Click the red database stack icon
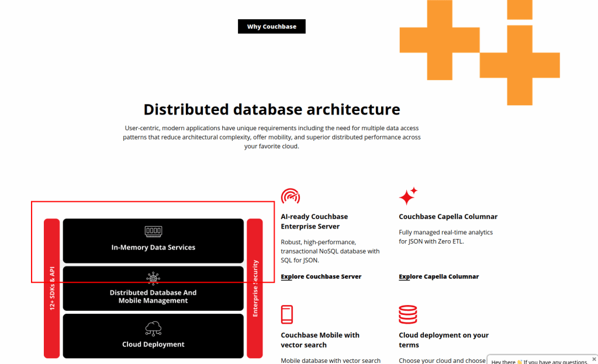Screen dimensions: 598x364 tap(407, 314)
